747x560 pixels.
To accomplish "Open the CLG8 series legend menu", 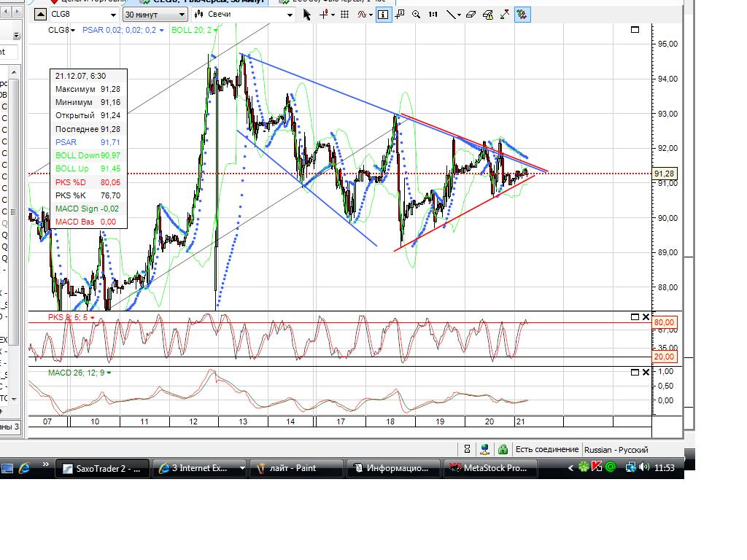I will click(x=61, y=30).
